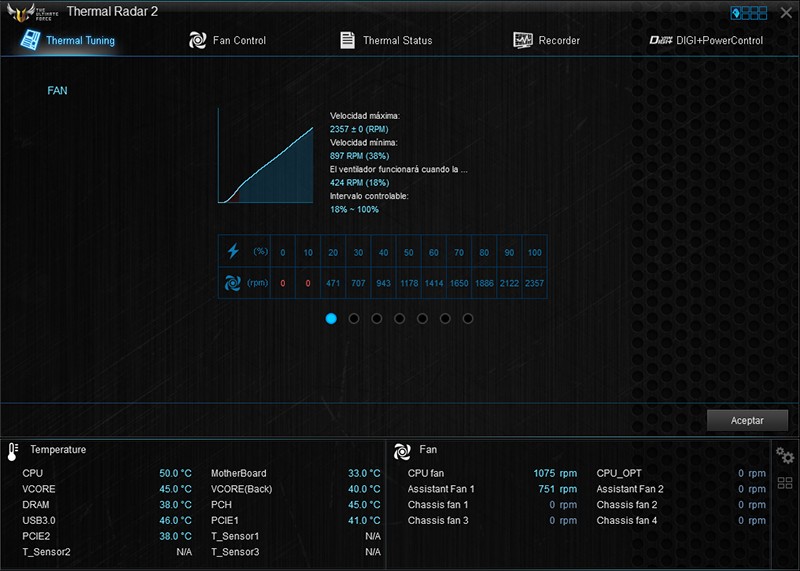Screen dimensions: 800x571
Task: Click the Aceptar button
Action: tap(747, 420)
